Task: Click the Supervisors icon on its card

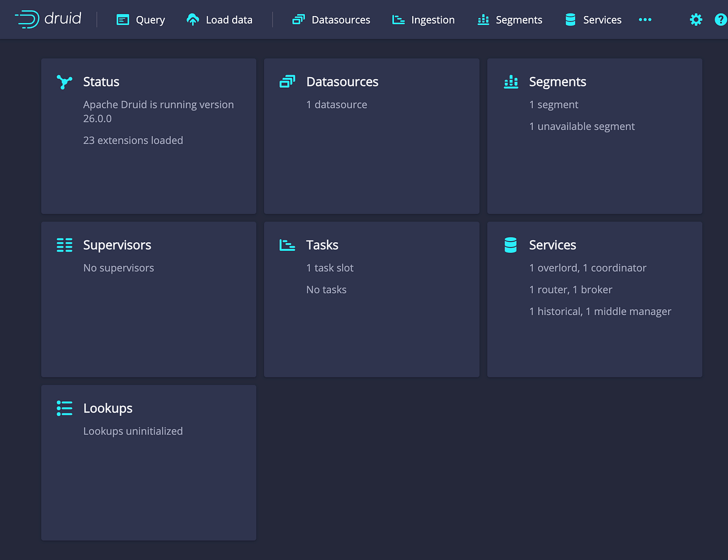Action: pyautogui.click(x=64, y=244)
